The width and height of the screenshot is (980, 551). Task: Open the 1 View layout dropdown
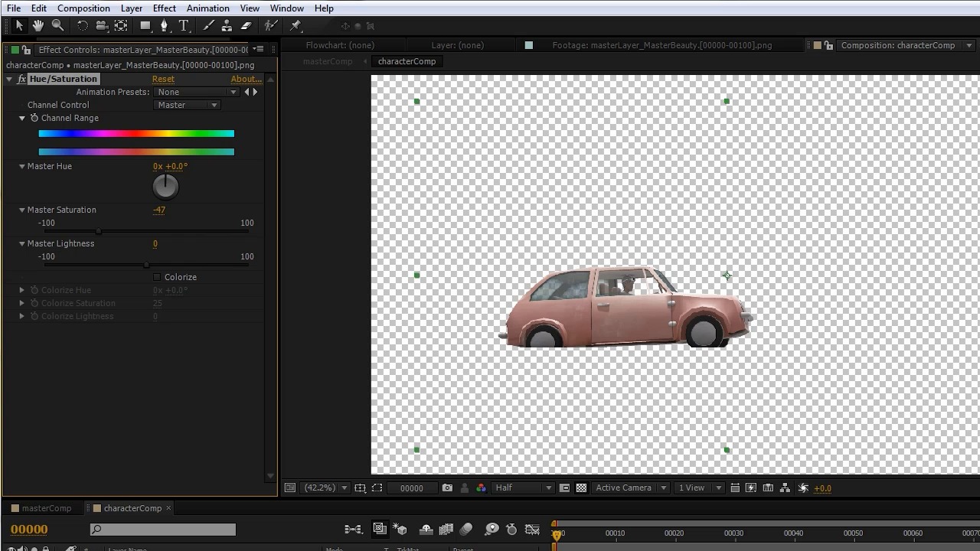click(x=699, y=487)
